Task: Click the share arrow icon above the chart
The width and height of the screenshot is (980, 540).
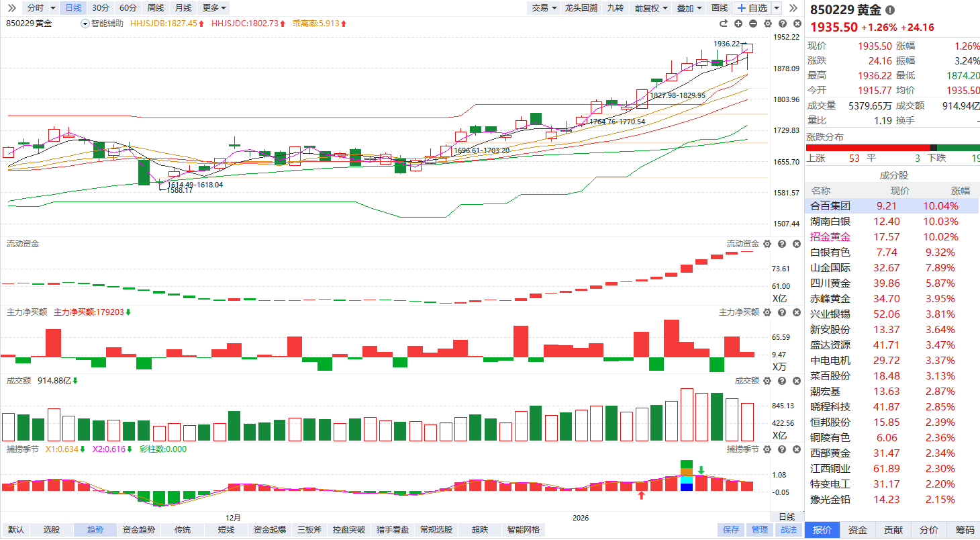Action: (x=724, y=24)
